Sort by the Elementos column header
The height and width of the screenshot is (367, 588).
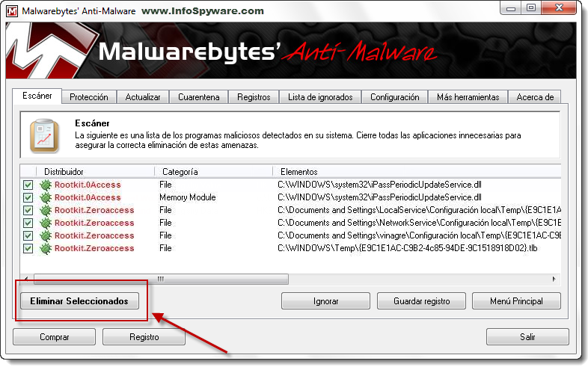coord(417,172)
